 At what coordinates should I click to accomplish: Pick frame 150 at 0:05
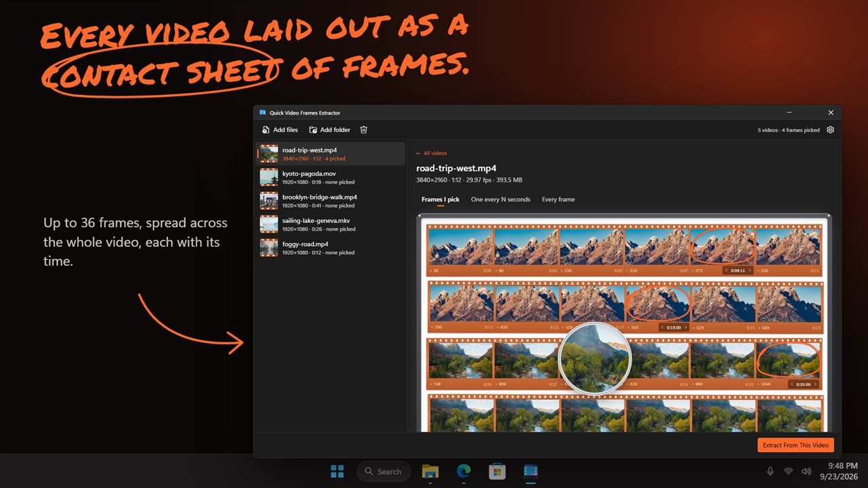(591, 246)
